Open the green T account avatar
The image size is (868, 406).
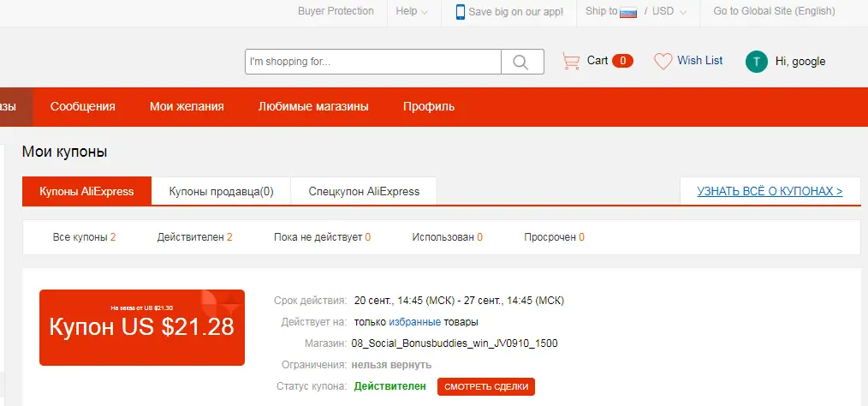756,62
